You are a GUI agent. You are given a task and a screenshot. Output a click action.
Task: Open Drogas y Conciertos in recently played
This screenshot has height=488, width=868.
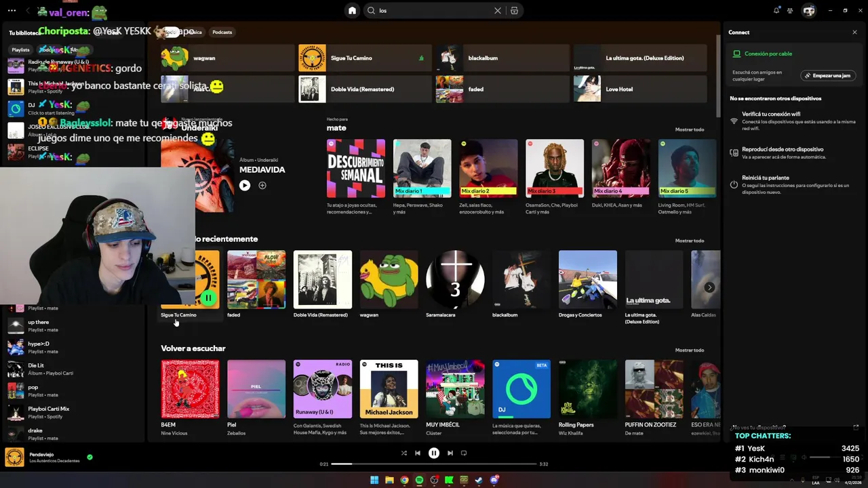[587, 285]
